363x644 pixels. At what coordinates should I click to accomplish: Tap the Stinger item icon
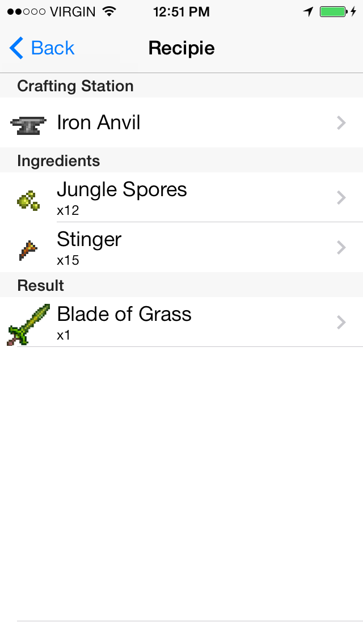point(27,250)
